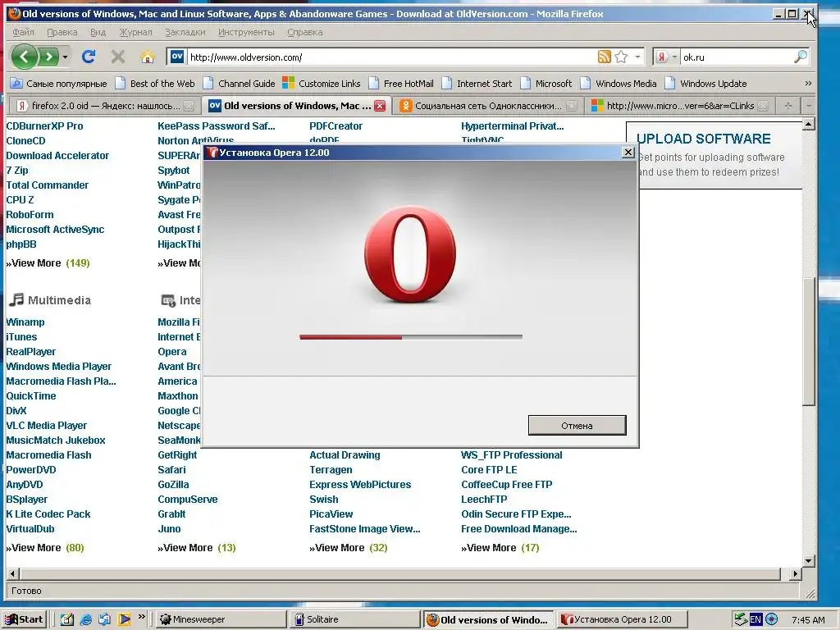Open the Файл menu
Viewport: 840px width, 630px height.
click(23, 32)
